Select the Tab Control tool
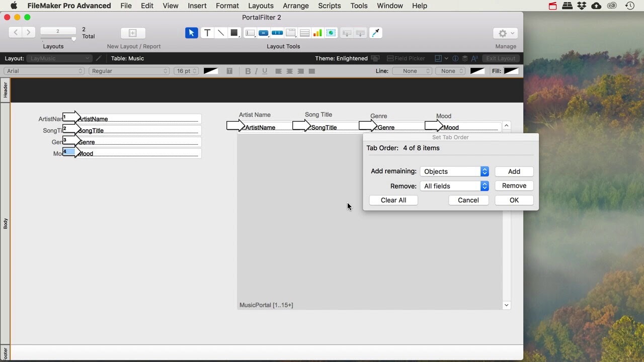Screen dimensions: 644x362 pos(291,33)
